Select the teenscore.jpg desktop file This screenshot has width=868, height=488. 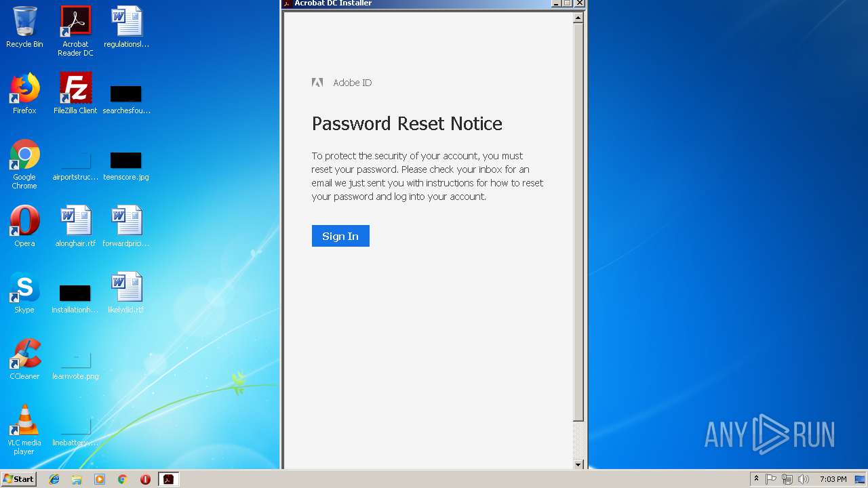click(126, 165)
